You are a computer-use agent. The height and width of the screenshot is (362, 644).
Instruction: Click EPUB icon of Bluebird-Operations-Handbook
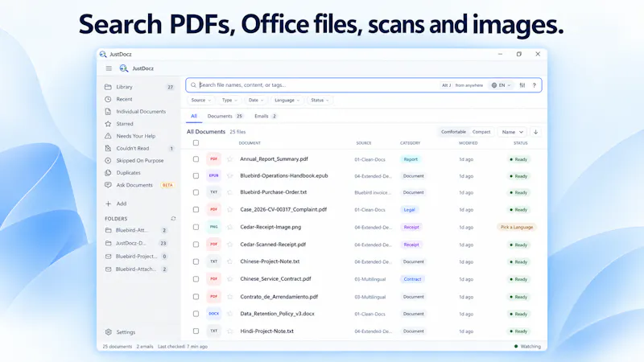coord(213,175)
